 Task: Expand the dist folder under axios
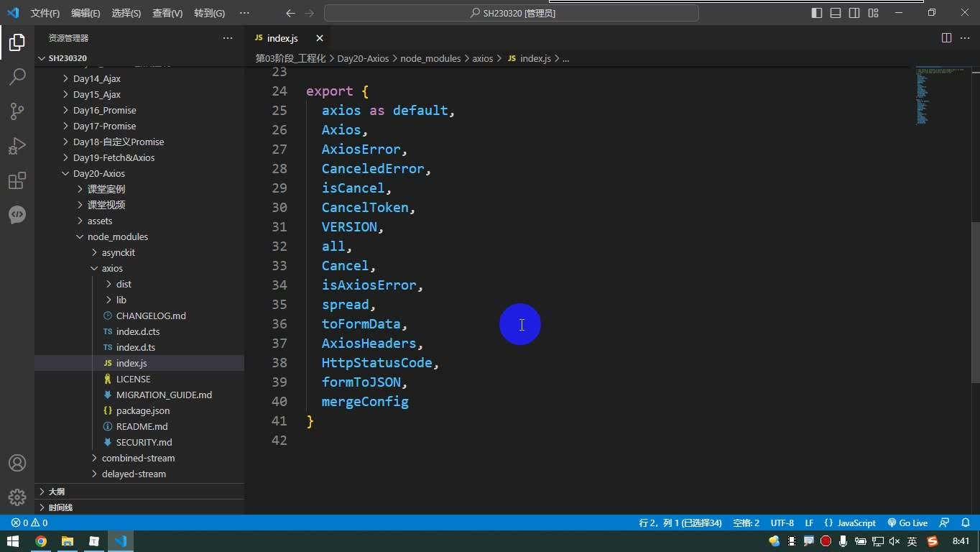(139, 284)
